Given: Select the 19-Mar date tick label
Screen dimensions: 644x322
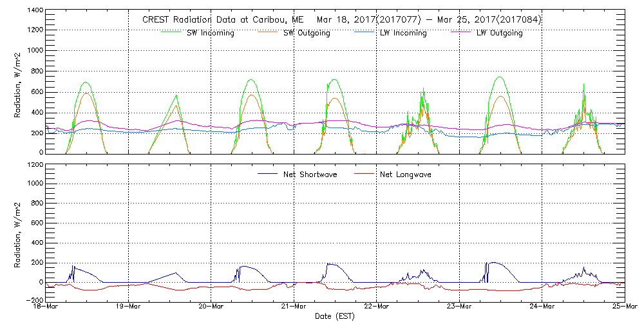Looking at the screenshot, I should 129,307.
